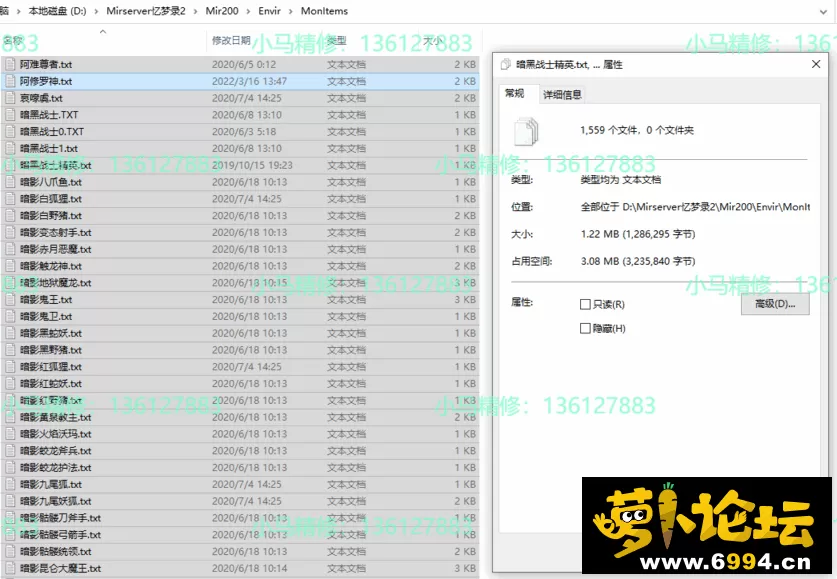Select file 暗影骷髅刀斧手.txt
The height and width of the screenshot is (579, 837).
click(240, 518)
